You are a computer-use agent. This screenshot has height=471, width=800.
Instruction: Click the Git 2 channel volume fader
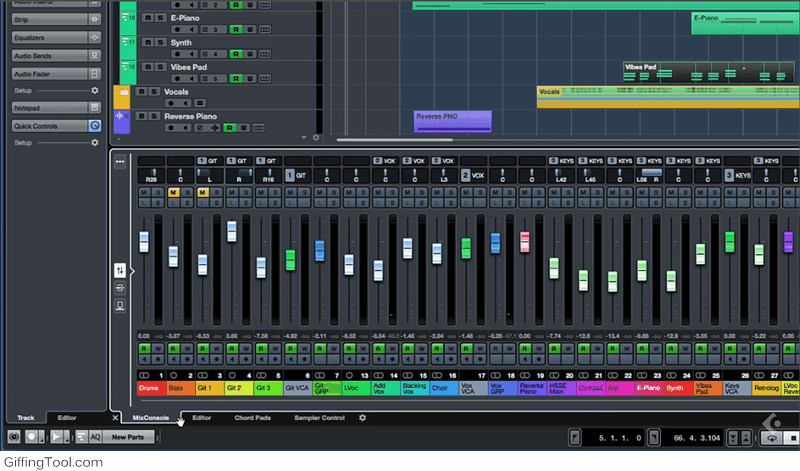(232, 231)
